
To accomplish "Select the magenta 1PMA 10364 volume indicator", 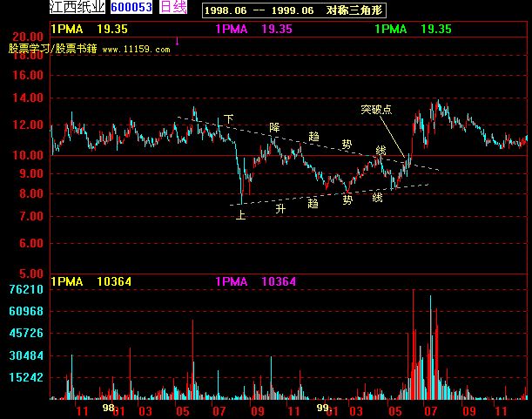I will pyautogui.click(x=256, y=281).
